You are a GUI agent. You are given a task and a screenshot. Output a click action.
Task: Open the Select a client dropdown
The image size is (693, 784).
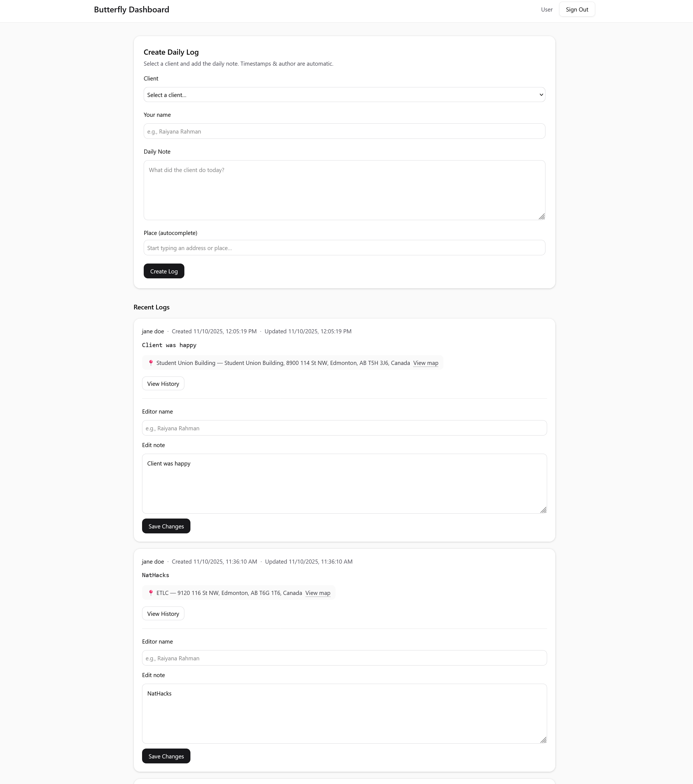[344, 95]
